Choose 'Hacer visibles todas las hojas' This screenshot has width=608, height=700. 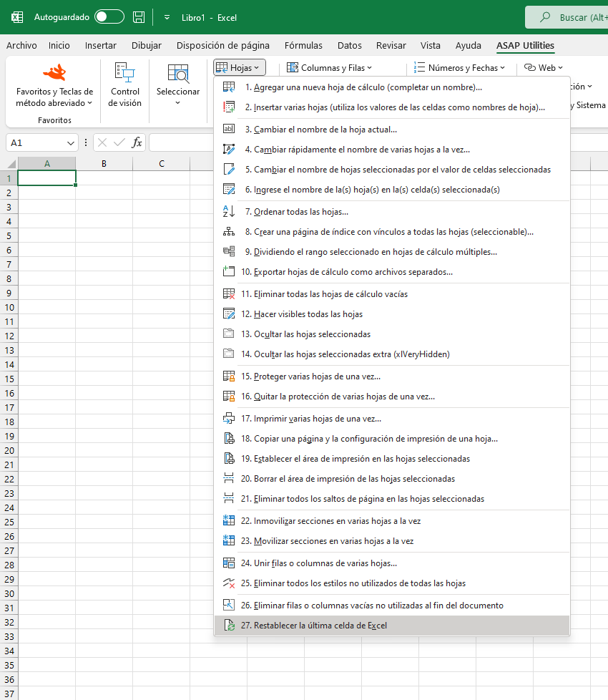coord(392,313)
